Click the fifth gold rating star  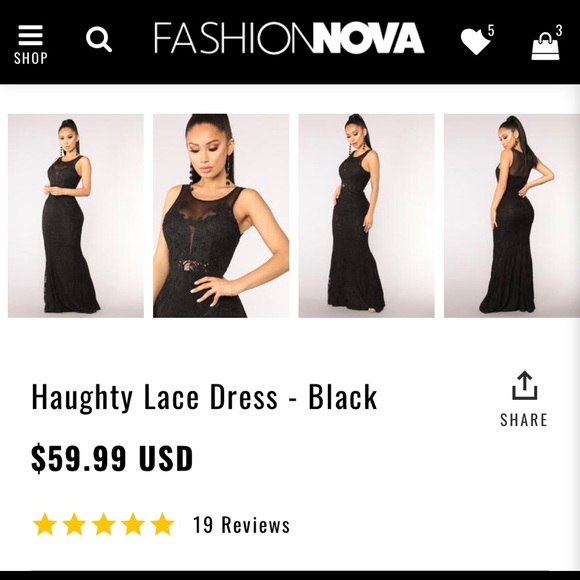click(162, 524)
